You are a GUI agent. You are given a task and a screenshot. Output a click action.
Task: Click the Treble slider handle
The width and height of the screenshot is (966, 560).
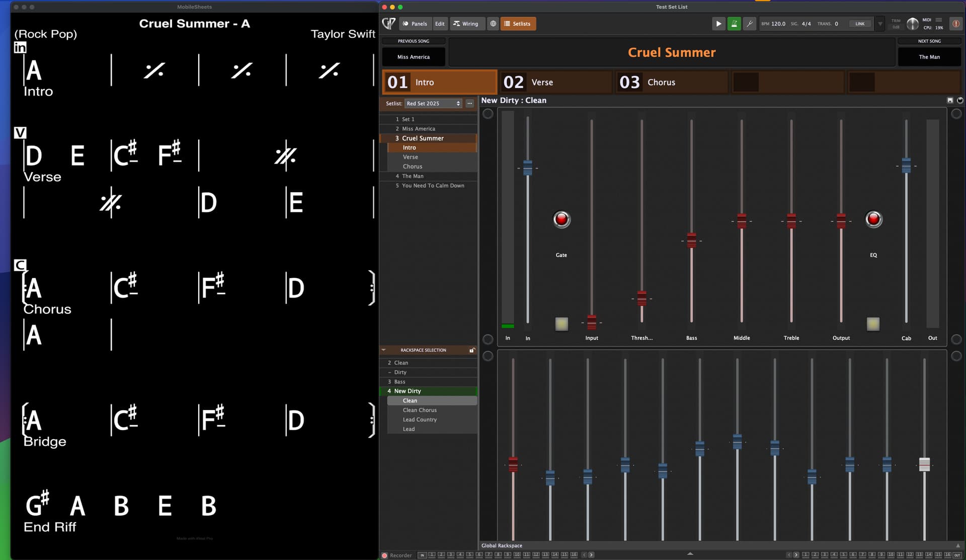tap(791, 221)
